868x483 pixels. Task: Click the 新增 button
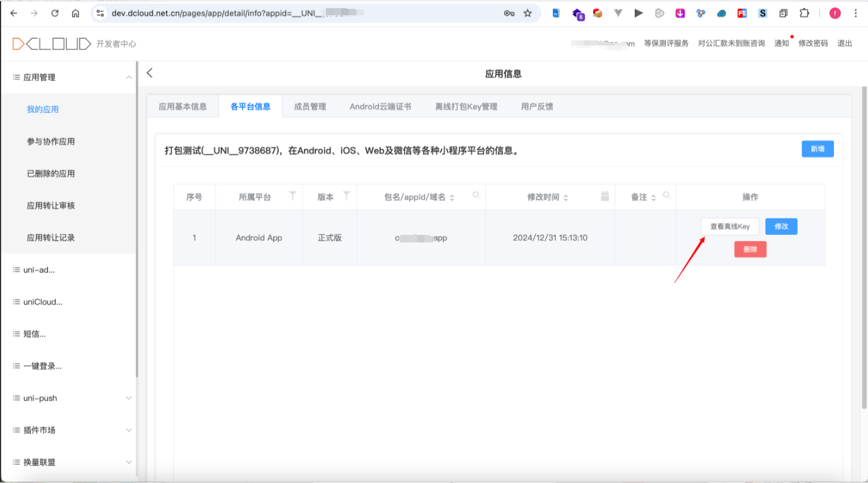(817, 149)
